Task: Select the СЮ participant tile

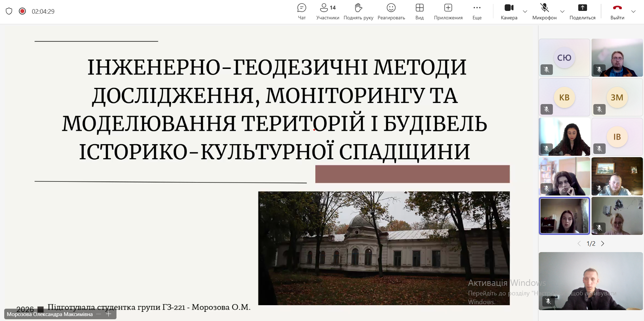Action: (564, 58)
